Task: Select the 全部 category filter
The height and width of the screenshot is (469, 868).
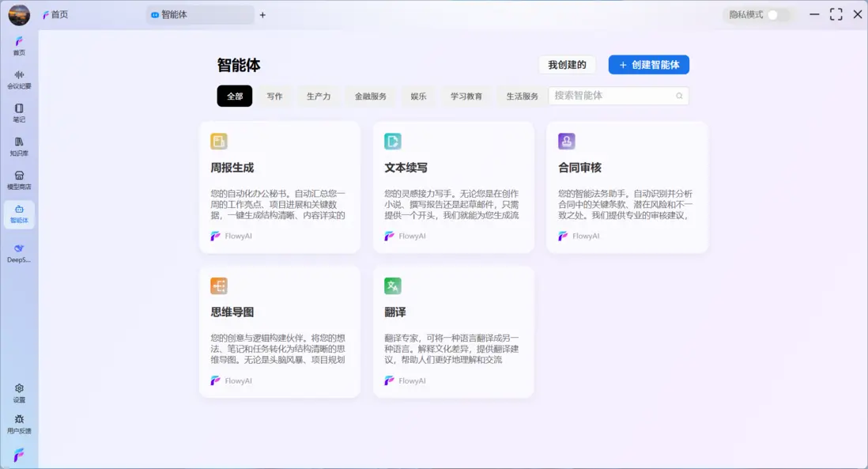Action: (x=235, y=96)
